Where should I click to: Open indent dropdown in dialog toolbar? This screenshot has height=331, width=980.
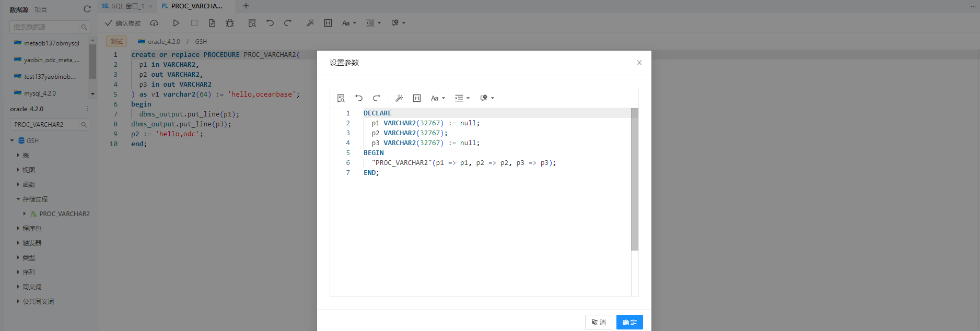point(462,98)
